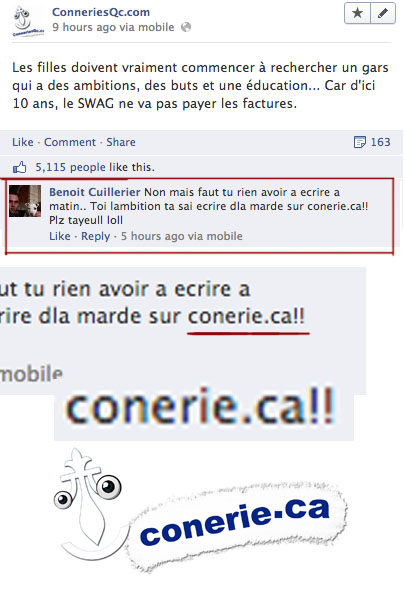The width and height of the screenshot is (405, 600).
Task: Open Benoit Cuillerier's name link
Action: [x=95, y=192]
